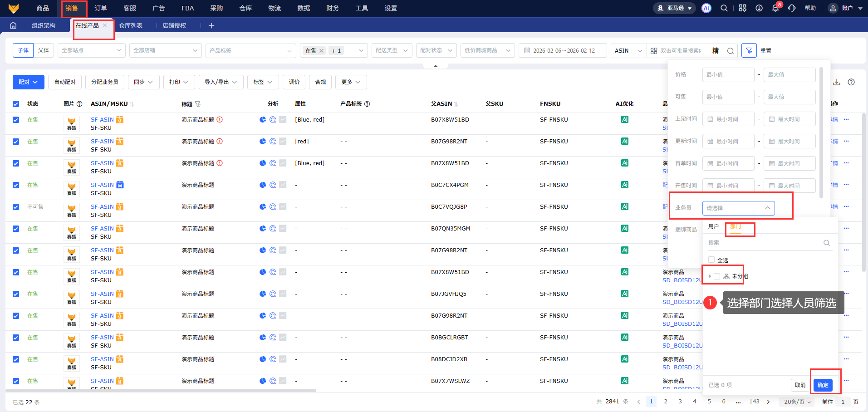Check the 全选 checkbox in dropdown panel
Screen dimensions: 868x412
711,260
